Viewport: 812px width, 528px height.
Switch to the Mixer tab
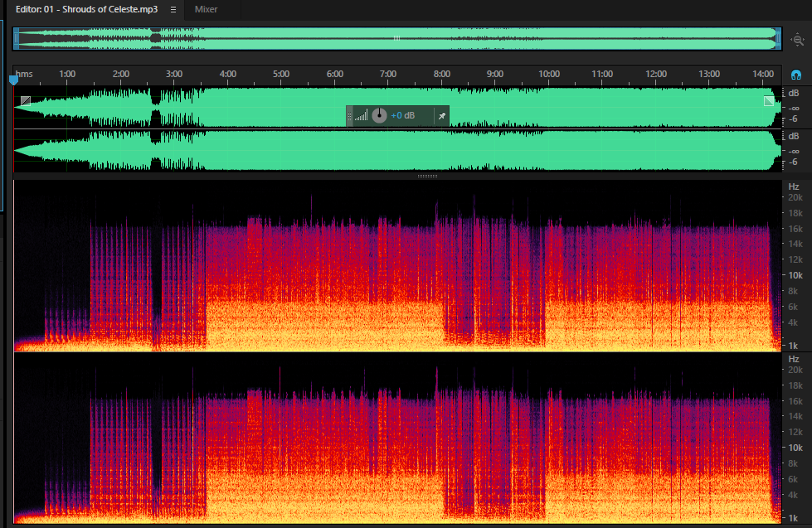(x=206, y=9)
